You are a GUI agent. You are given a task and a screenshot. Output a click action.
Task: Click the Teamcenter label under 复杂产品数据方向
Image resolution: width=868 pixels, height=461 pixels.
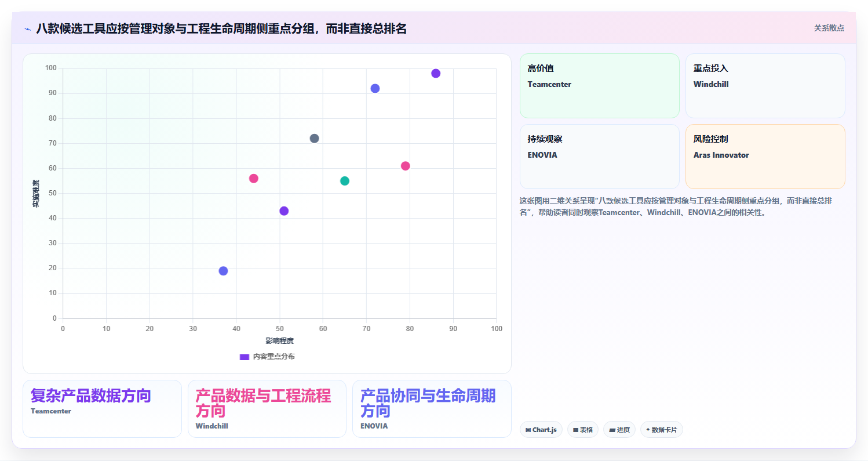(x=51, y=411)
